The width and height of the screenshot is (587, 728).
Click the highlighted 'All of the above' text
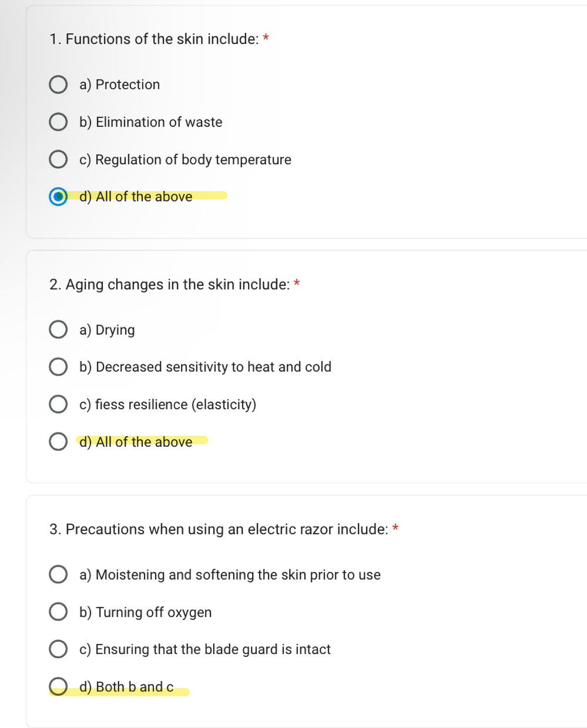135,441
